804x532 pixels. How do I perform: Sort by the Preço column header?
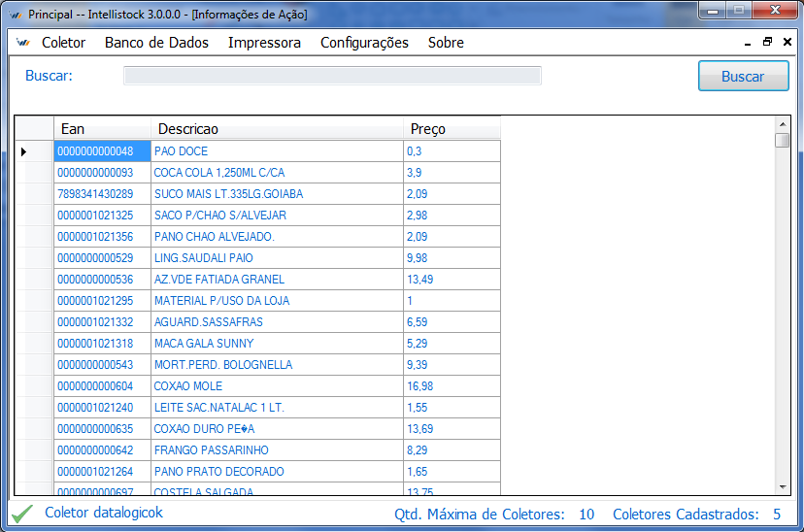(452, 129)
